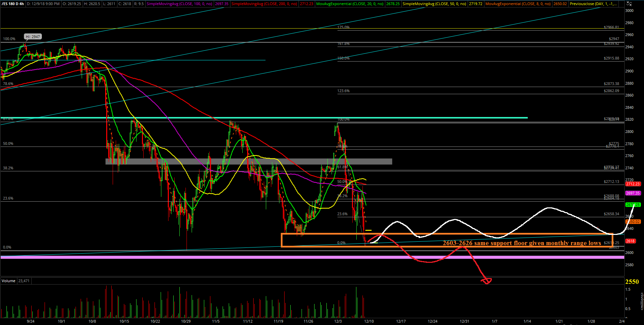Click the 9/24 date on time axis
The image size is (644, 325).
click(x=31, y=321)
